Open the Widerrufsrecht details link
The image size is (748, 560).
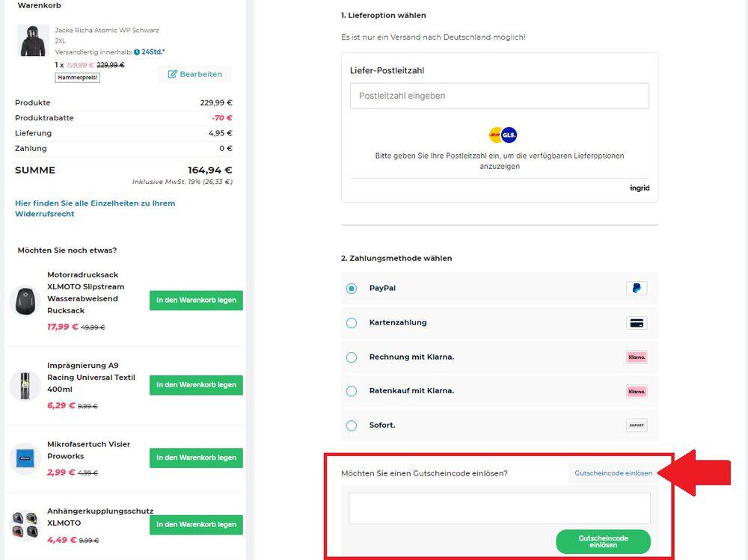[x=95, y=209]
